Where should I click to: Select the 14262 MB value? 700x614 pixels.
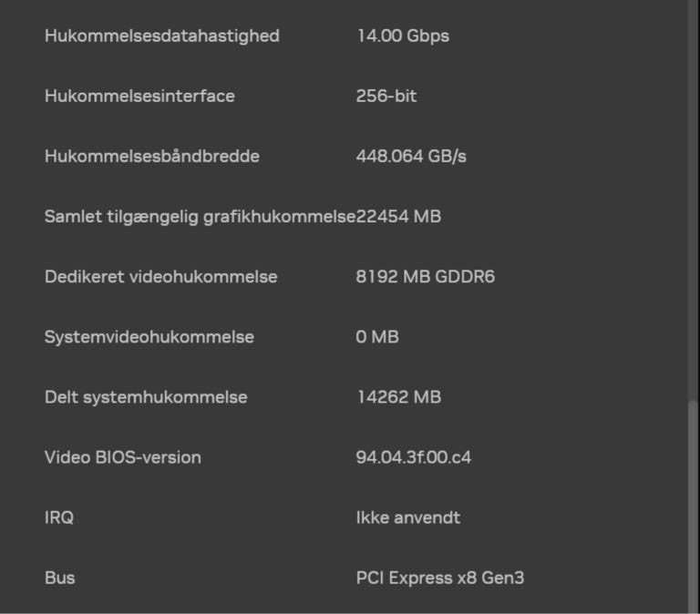coord(398,397)
